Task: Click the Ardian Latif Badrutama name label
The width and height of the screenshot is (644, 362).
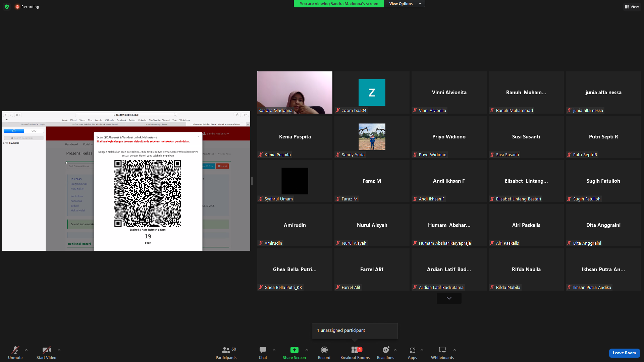Action: pyautogui.click(x=441, y=287)
